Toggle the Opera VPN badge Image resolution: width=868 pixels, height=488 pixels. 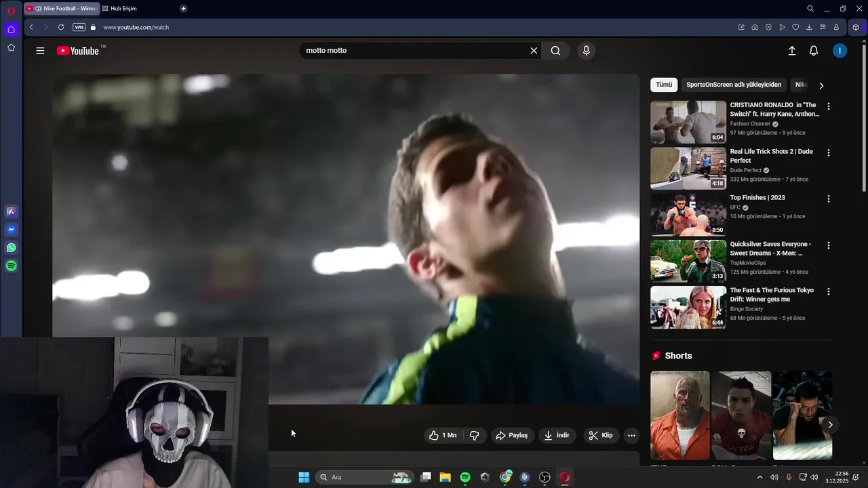[x=79, y=27]
